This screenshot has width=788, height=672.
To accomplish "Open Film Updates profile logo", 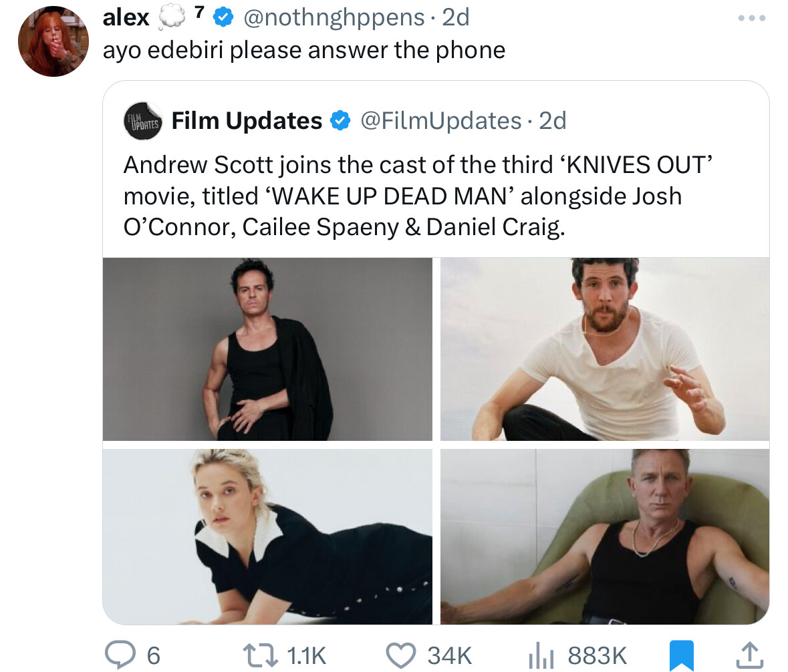I will tap(143, 121).
